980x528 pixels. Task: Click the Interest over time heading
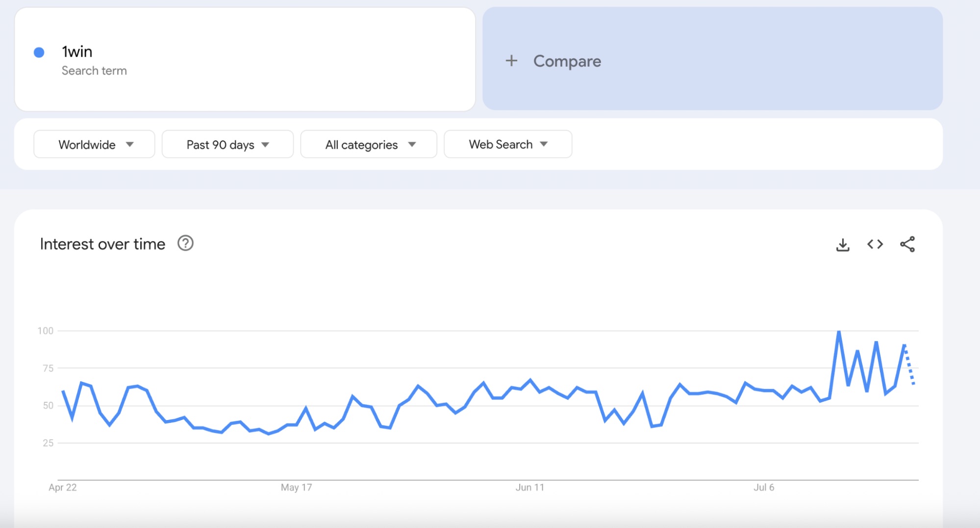[x=102, y=244]
